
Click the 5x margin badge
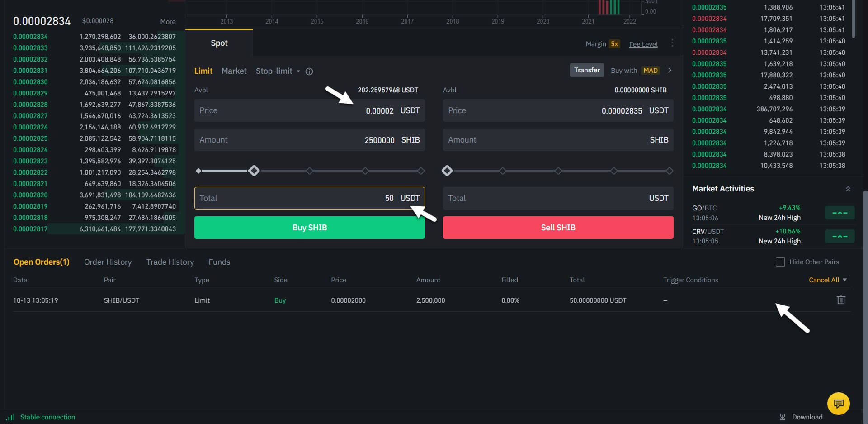pos(614,44)
